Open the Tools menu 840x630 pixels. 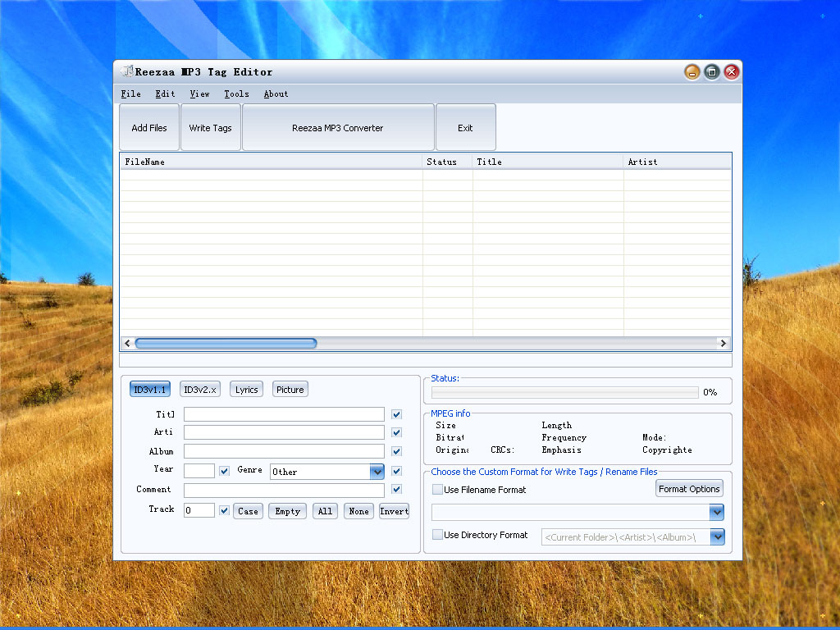(236, 94)
